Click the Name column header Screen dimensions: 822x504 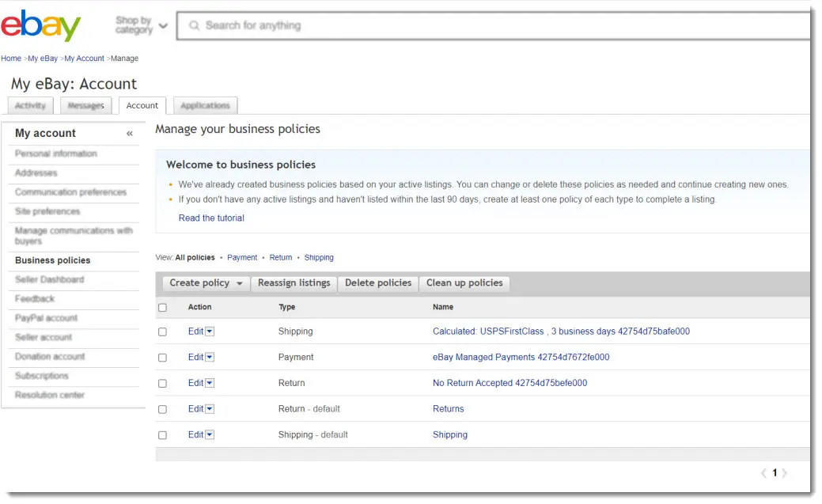click(443, 307)
